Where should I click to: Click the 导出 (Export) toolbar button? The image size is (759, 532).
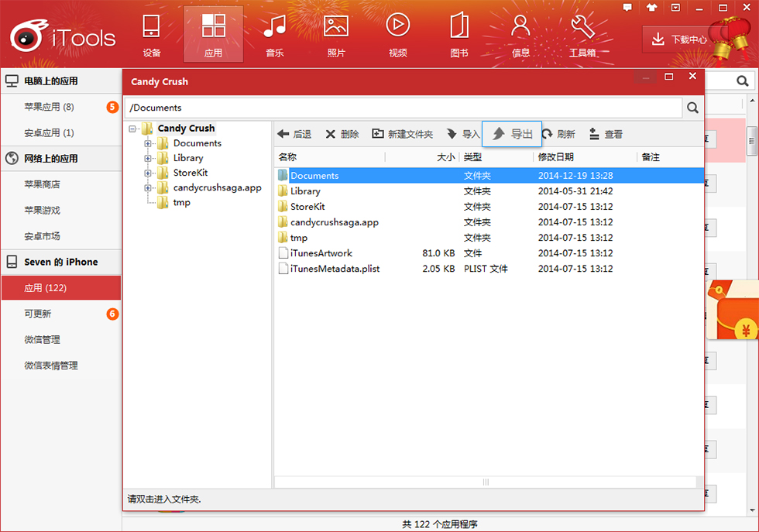point(512,134)
